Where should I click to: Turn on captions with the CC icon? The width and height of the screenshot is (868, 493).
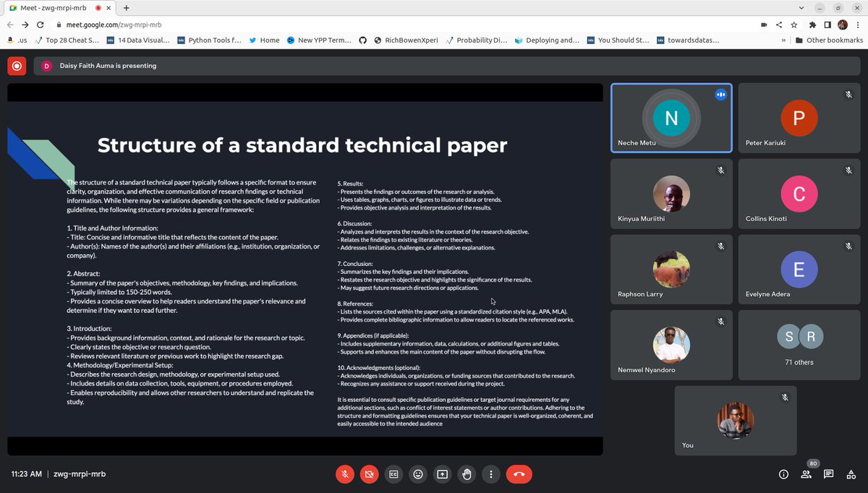point(393,474)
